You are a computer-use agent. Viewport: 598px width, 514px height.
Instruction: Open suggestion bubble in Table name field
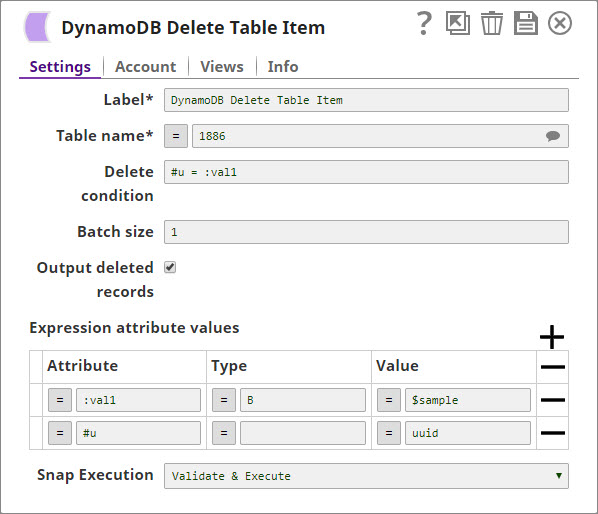pos(553,136)
